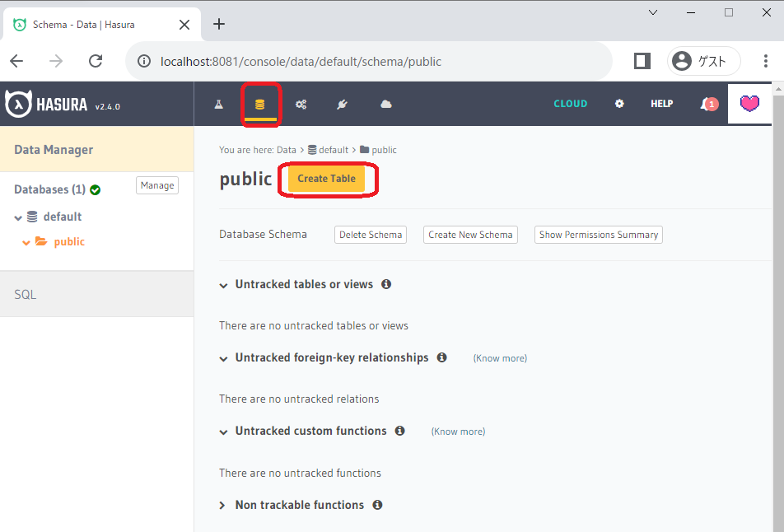The width and height of the screenshot is (784, 532).
Task: Select the default database in sidebar
Action: (62, 217)
